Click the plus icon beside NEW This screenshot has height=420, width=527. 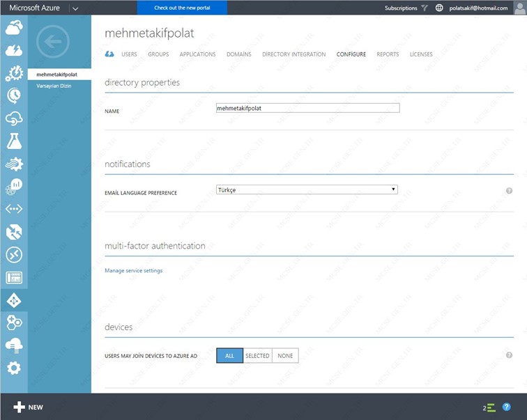[19, 407]
